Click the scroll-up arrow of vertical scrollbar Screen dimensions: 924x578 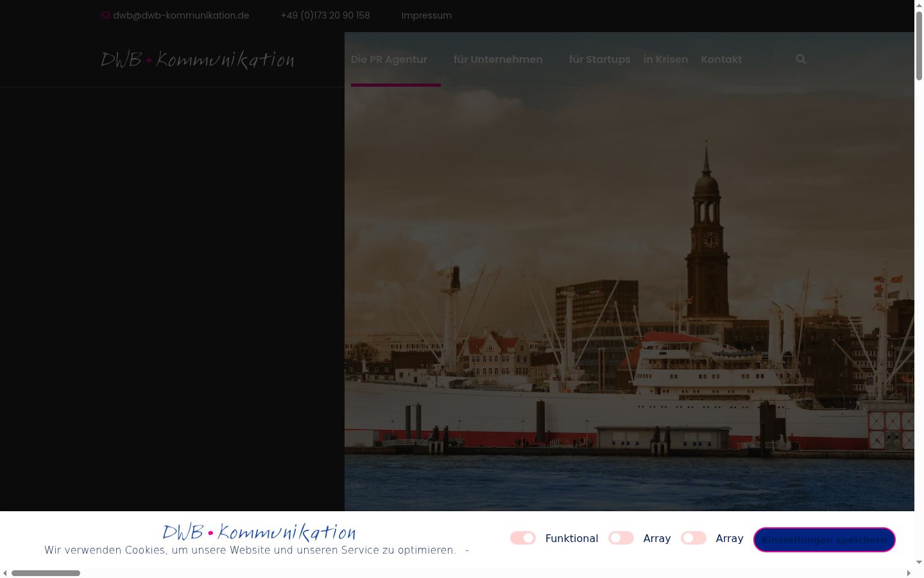(x=919, y=4)
